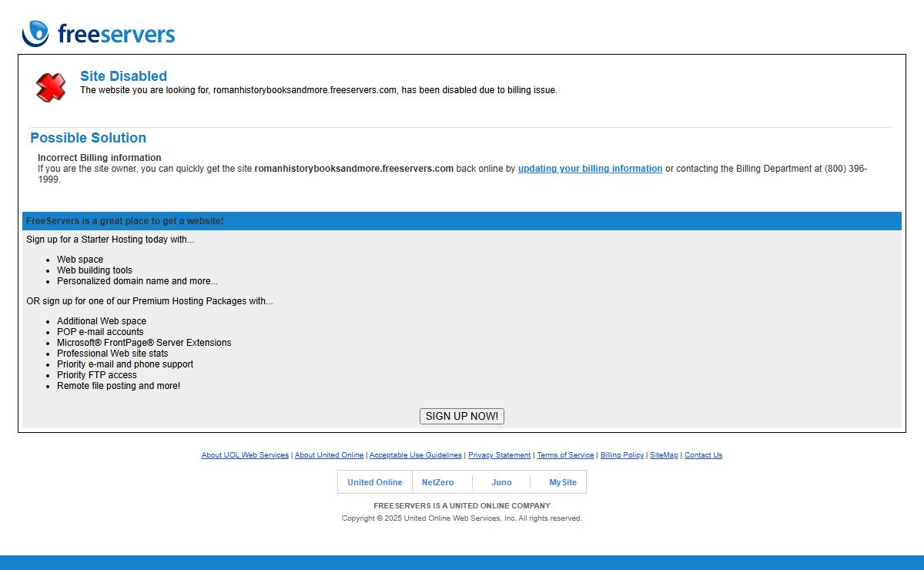Click the Starter Hosting sign up text
Screen dimensions: 924x570
pyautogui.click(x=110, y=240)
